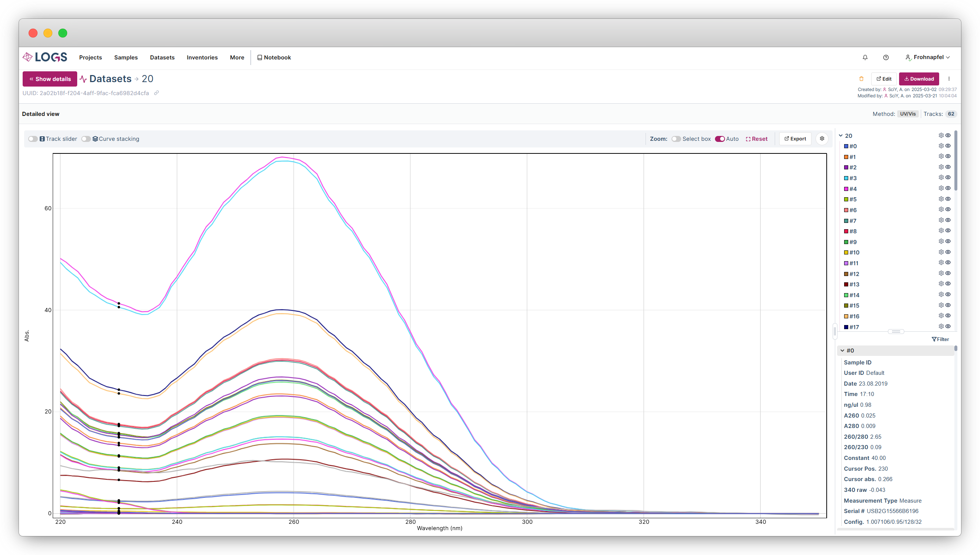Hide track #7 with eye icon
The width and height of the screenshot is (980, 555).
tap(948, 220)
